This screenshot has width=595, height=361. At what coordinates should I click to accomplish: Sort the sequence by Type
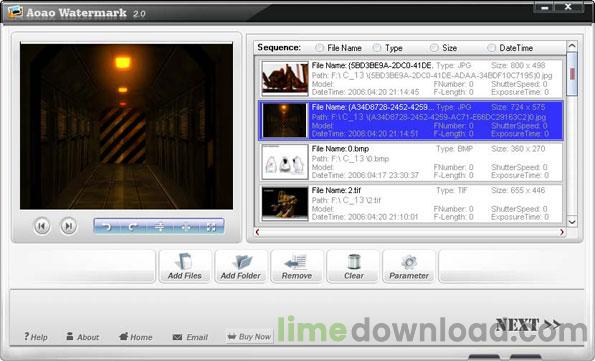coord(377,48)
